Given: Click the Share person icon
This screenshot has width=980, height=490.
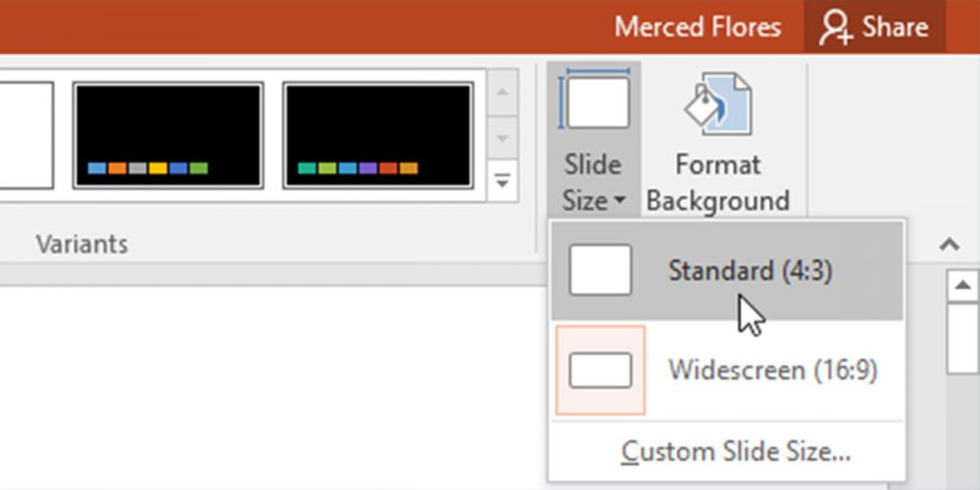Looking at the screenshot, I should pyautogui.click(x=836, y=27).
